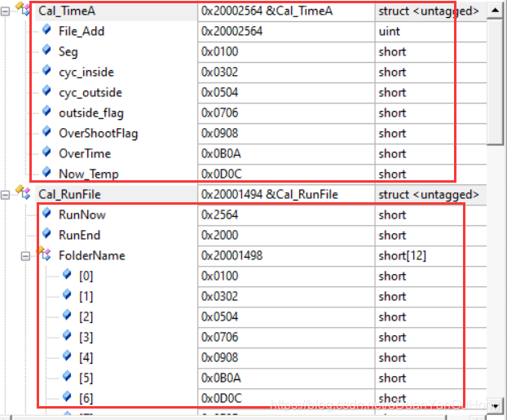Click the cyc_inside value 0x0302
507x420 pixels.
click(x=219, y=72)
